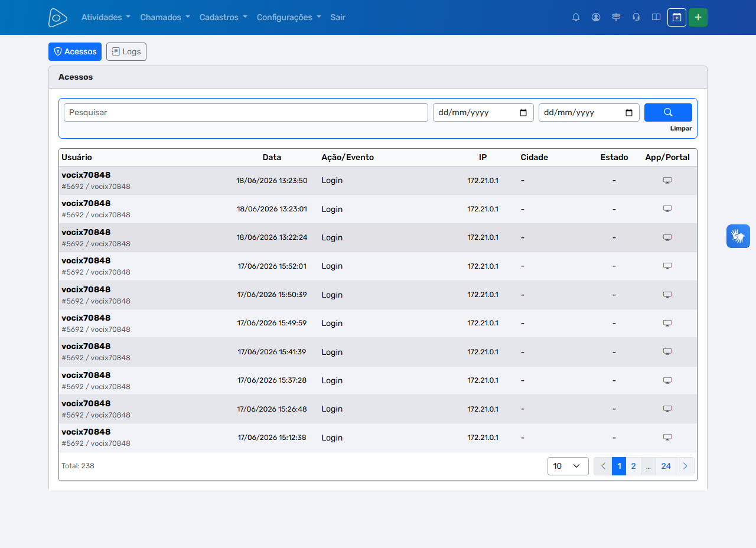Click the date 17/06/2026 15:52:01
This screenshot has width=756, height=548.
pyautogui.click(x=272, y=266)
